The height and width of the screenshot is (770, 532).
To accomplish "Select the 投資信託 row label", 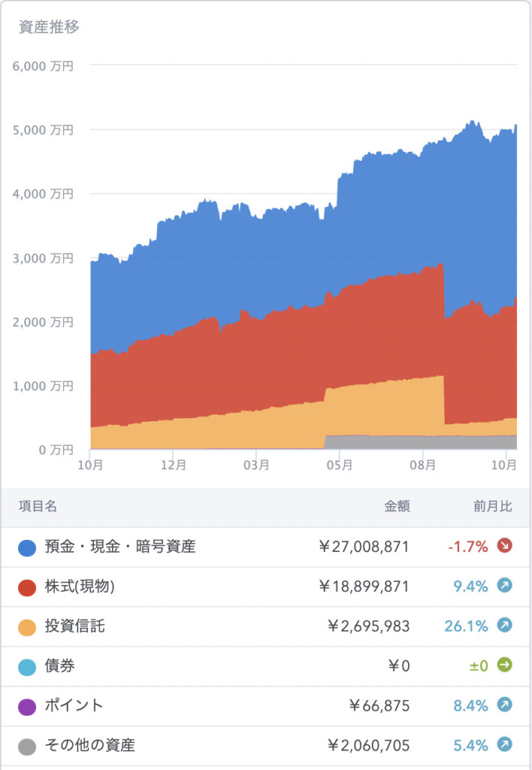I will click(74, 626).
